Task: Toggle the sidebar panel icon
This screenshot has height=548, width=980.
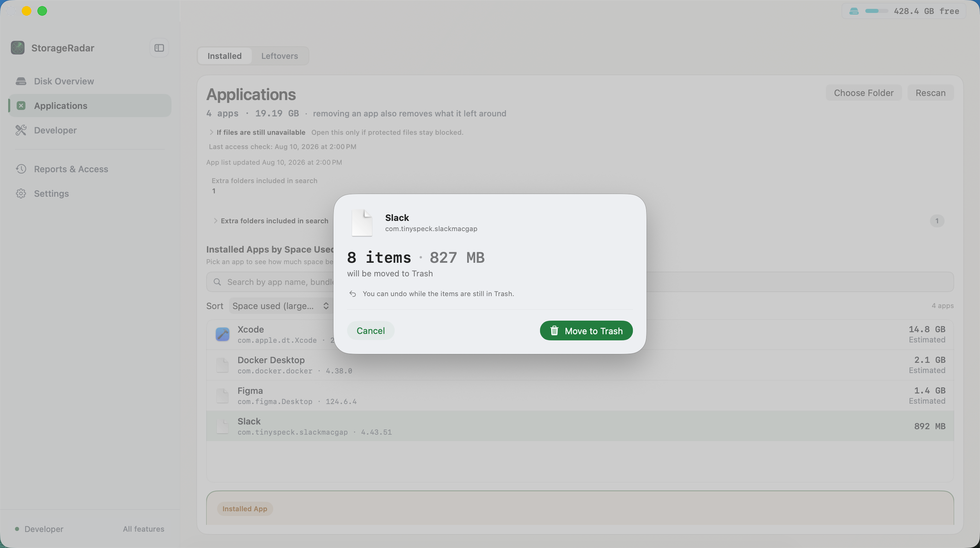Action: 159,48
